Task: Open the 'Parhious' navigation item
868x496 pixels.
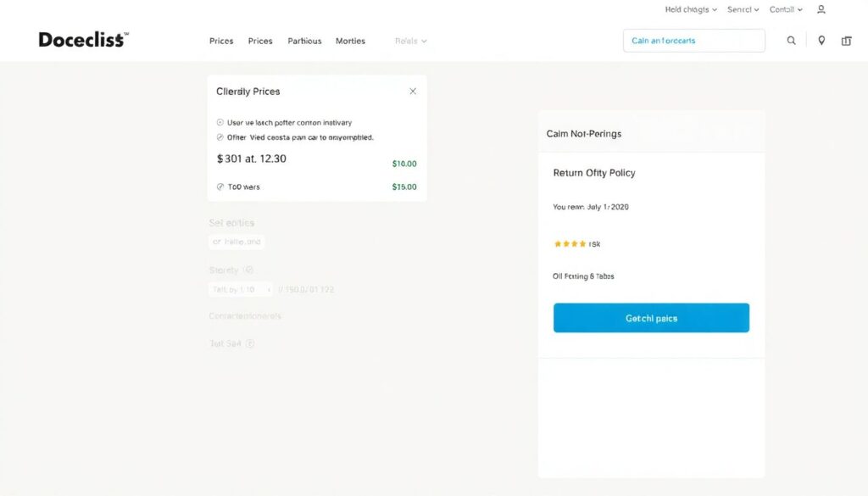Action: 304,41
